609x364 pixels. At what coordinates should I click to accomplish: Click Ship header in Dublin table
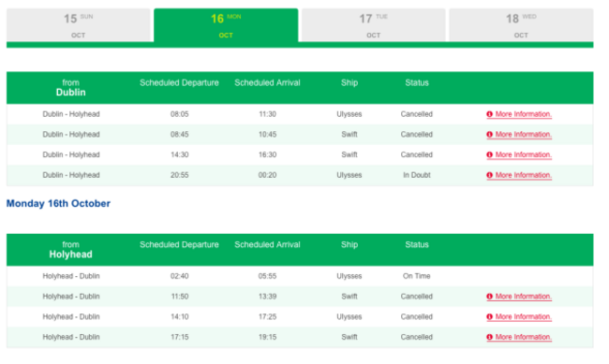[349, 82]
